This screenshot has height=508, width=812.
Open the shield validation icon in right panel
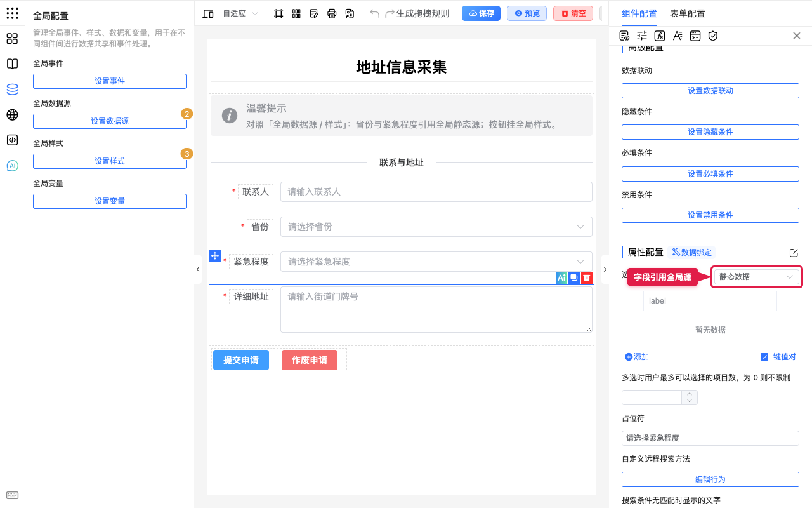[x=713, y=36]
